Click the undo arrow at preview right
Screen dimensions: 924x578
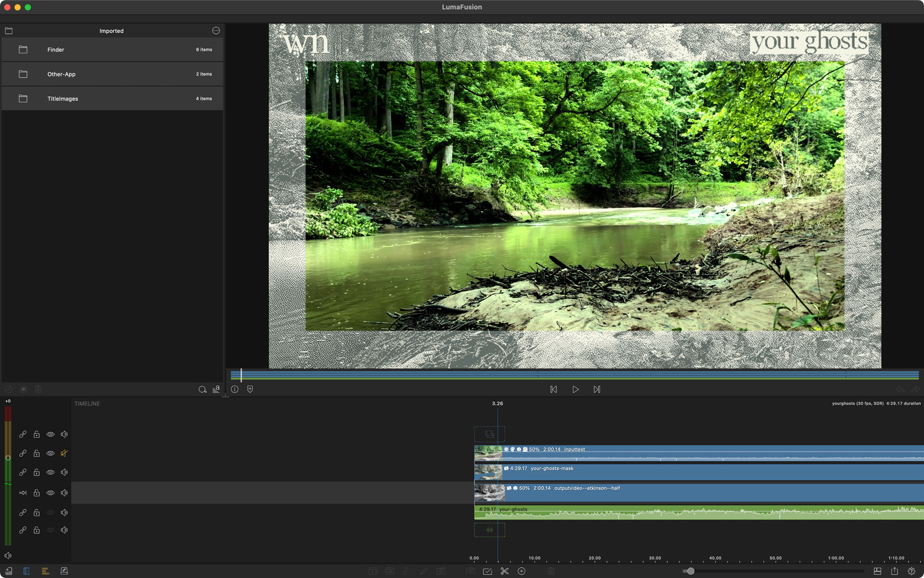coord(900,389)
